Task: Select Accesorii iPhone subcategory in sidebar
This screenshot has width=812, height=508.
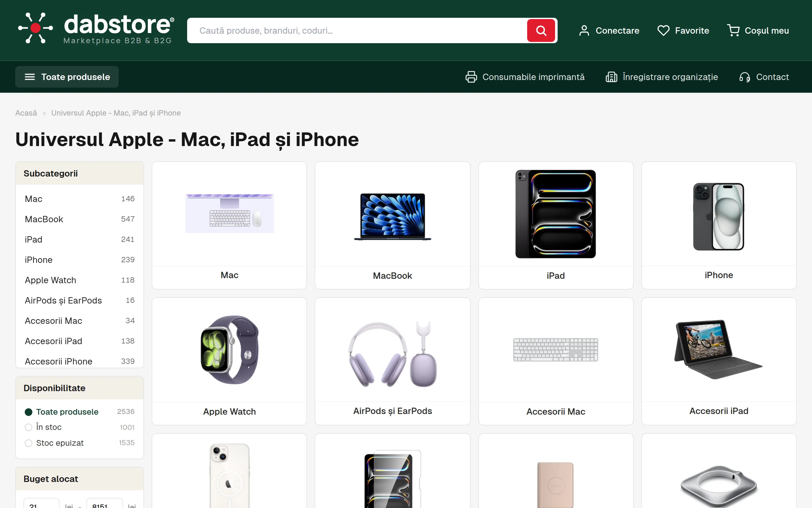Action: 80,361
